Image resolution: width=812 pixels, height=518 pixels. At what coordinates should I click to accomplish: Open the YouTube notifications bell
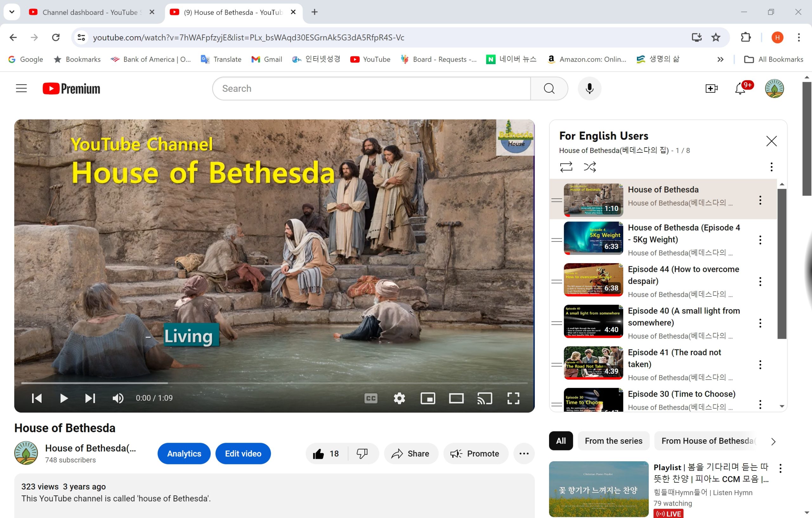[740, 89]
